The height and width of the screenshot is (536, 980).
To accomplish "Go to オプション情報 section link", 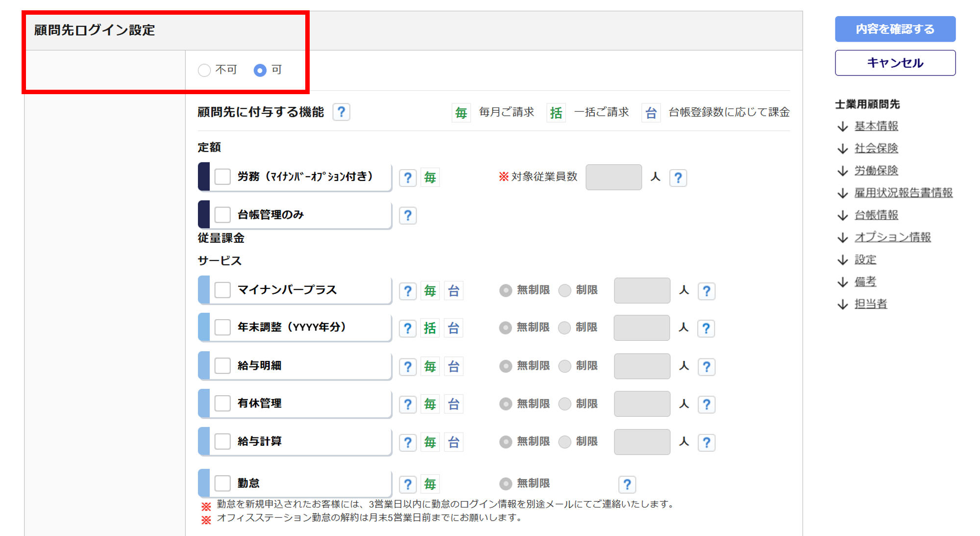I will click(892, 237).
